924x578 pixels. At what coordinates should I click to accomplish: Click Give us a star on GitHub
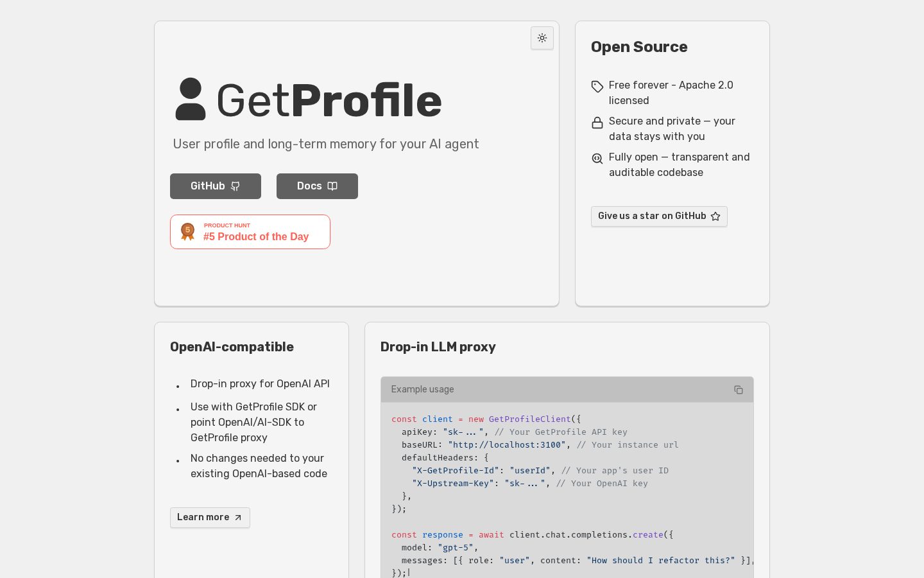(659, 216)
